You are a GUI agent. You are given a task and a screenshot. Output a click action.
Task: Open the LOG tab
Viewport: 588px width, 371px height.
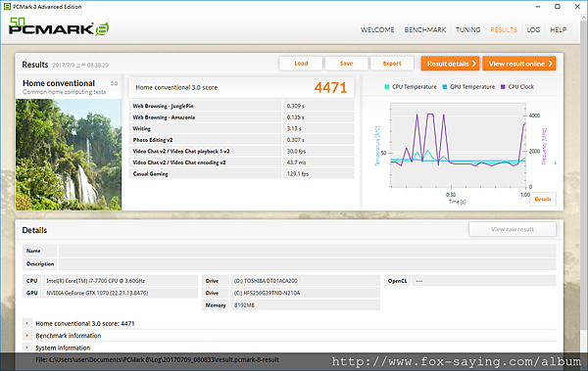coord(533,29)
